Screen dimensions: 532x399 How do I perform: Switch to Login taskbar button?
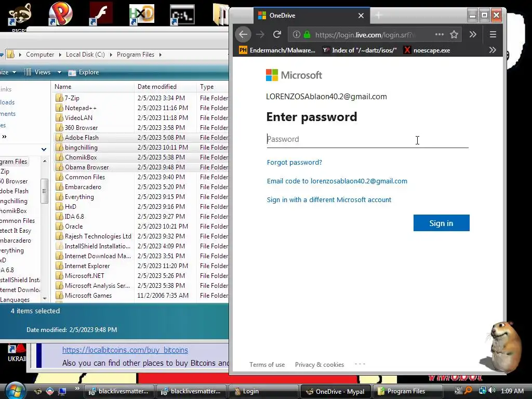click(263, 391)
